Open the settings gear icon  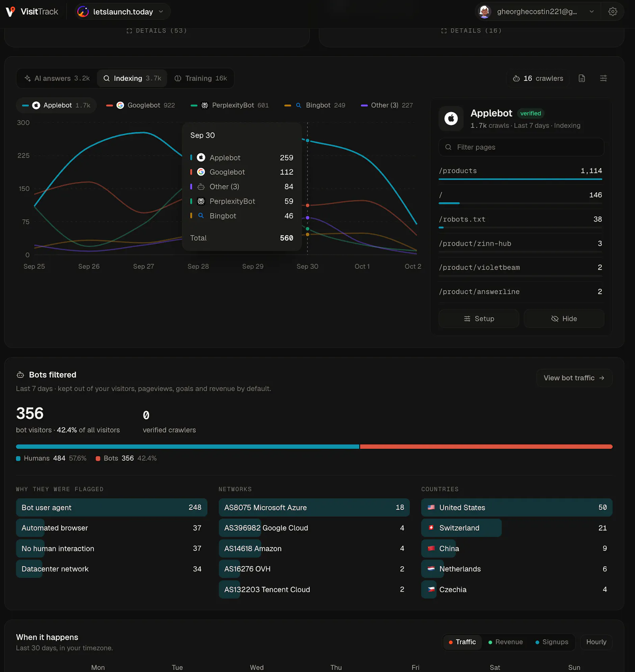pyautogui.click(x=613, y=12)
